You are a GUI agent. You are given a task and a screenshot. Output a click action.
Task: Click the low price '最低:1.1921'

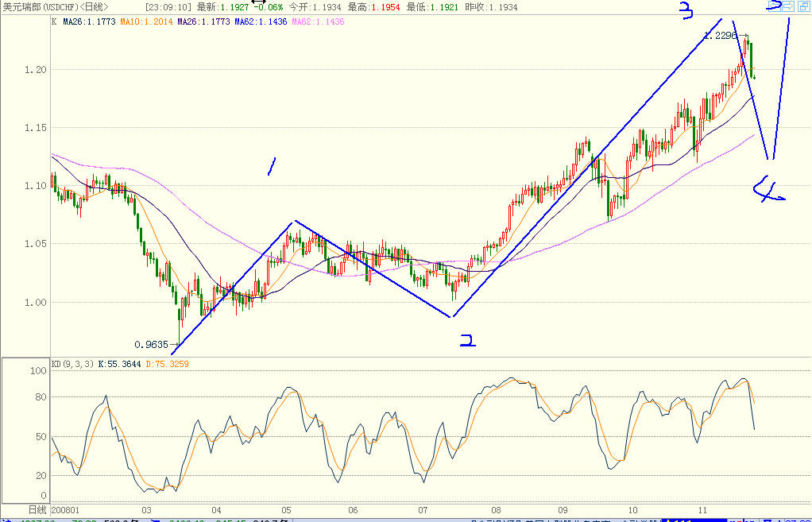[432, 7]
